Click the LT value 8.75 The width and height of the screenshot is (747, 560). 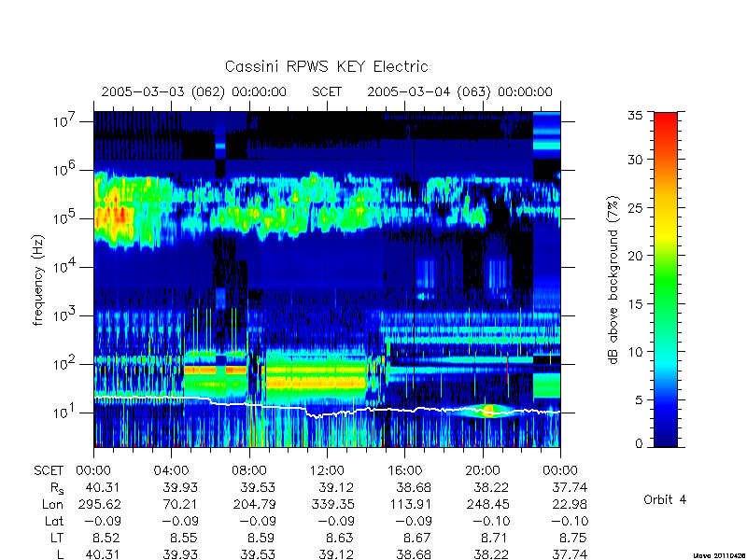click(x=572, y=538)
